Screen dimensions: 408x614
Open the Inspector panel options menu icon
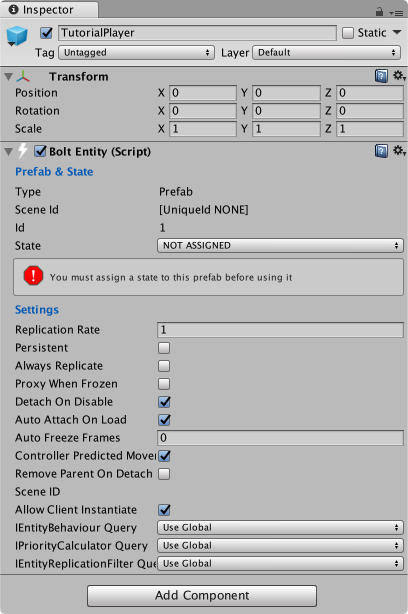pyautogui.click(x=396, y=13)
